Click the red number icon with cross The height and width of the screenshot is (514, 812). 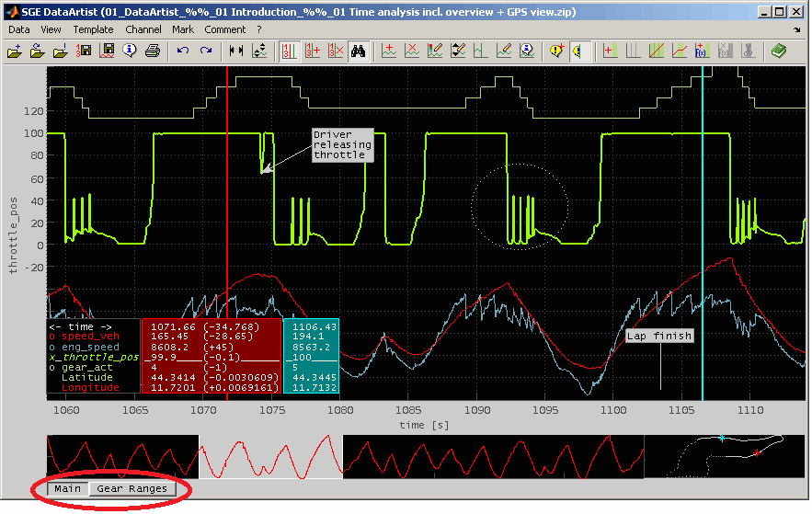click(x=335, y=51)
